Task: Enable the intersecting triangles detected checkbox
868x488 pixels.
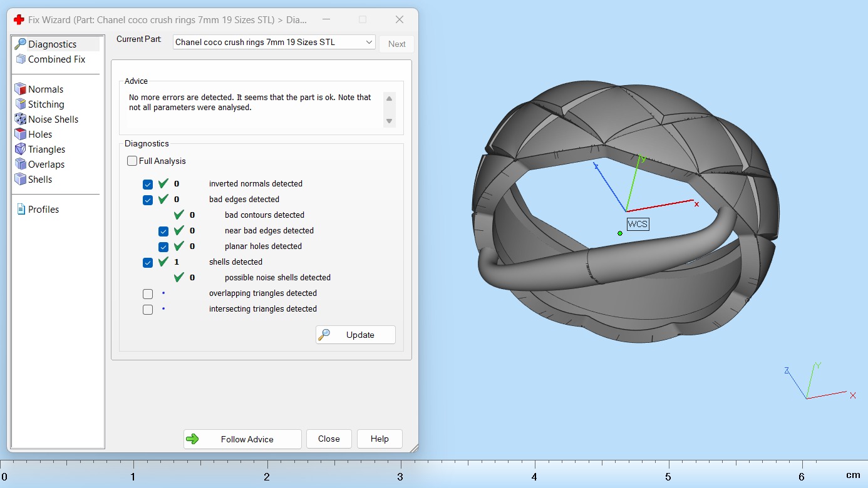Action: click(148, 309)
